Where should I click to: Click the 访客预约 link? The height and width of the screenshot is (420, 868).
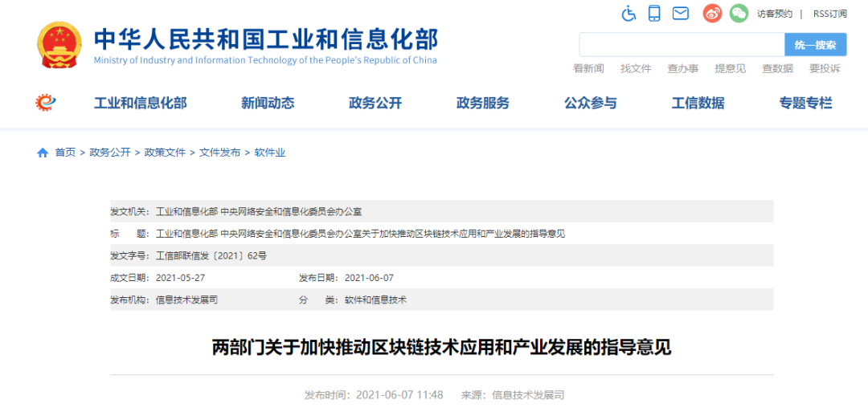click(x=775, y=14)
